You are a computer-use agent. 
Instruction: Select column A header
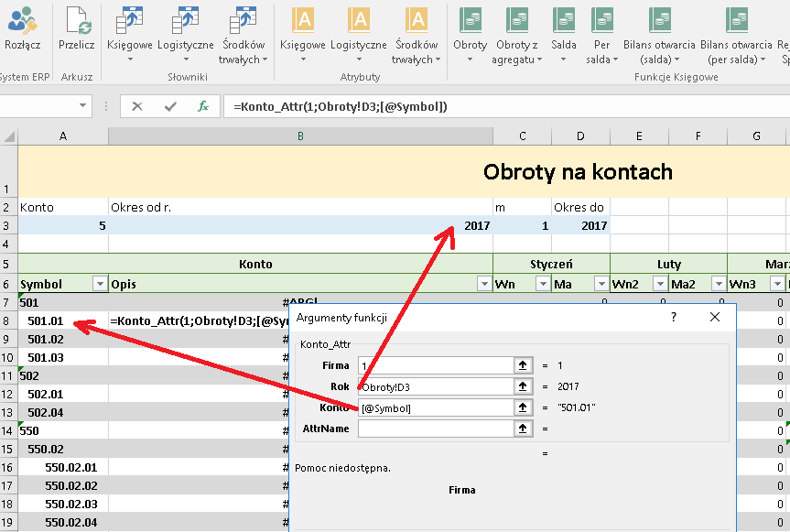click(63, 136)
